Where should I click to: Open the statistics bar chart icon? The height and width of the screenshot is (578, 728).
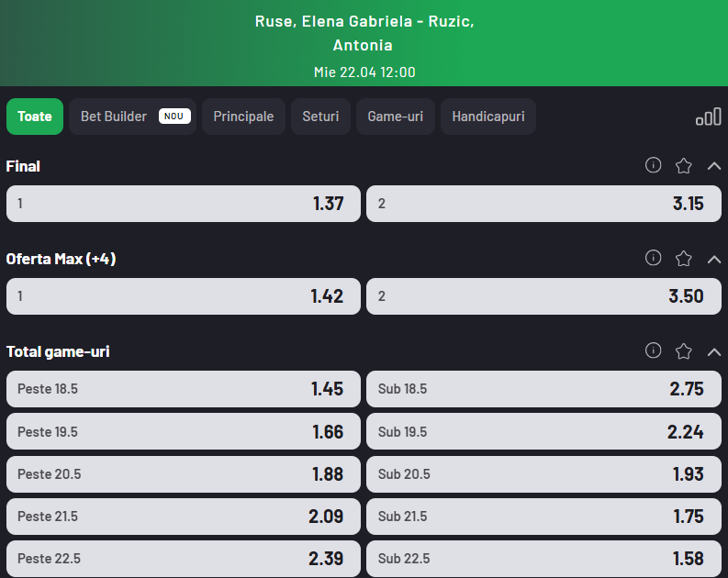click(708, 117)
